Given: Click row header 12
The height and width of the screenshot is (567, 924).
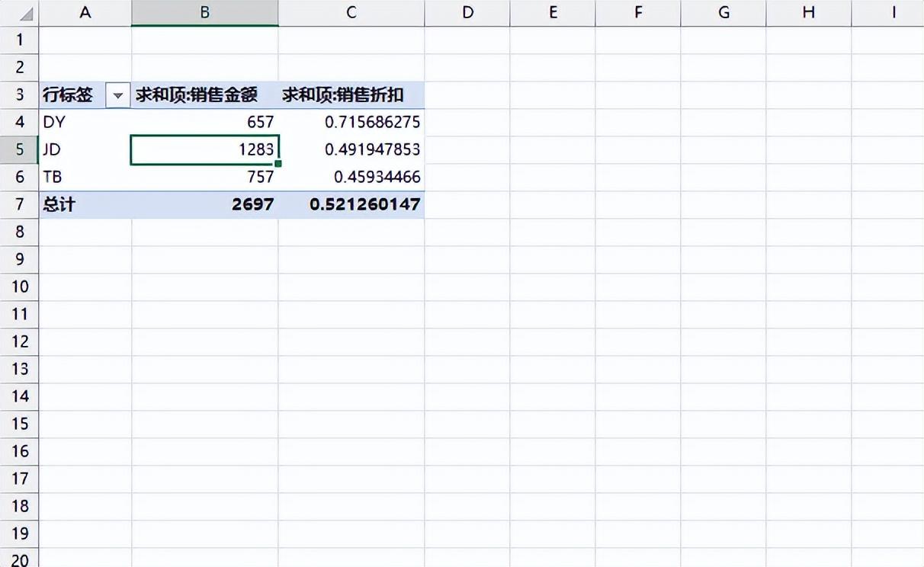Looking at the screenshot, I should 19,341.
